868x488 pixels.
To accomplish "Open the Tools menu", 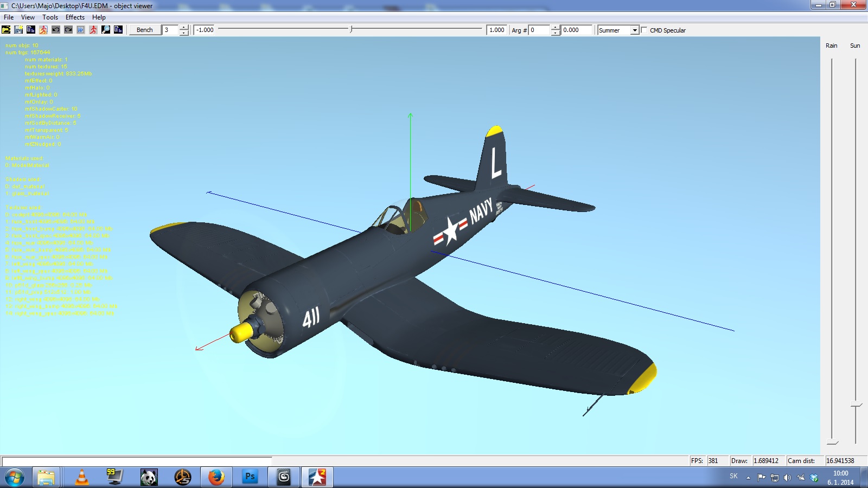I will 50,17.
